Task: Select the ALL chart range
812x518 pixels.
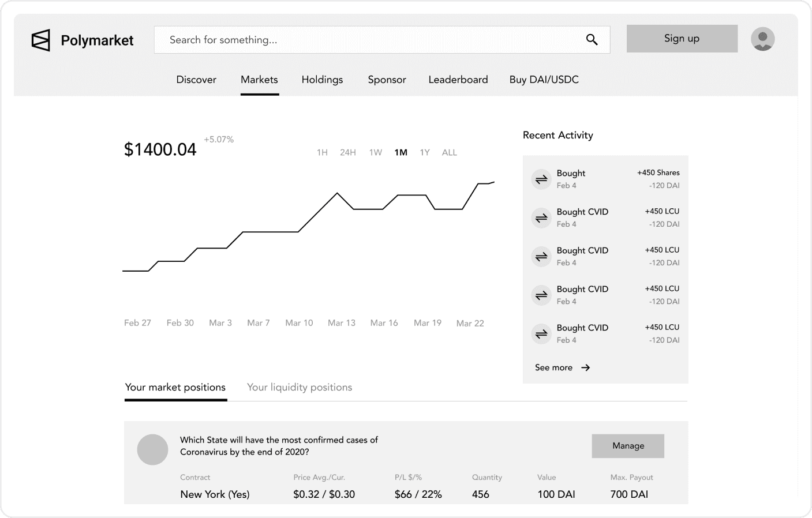Action: click(449, 152)
